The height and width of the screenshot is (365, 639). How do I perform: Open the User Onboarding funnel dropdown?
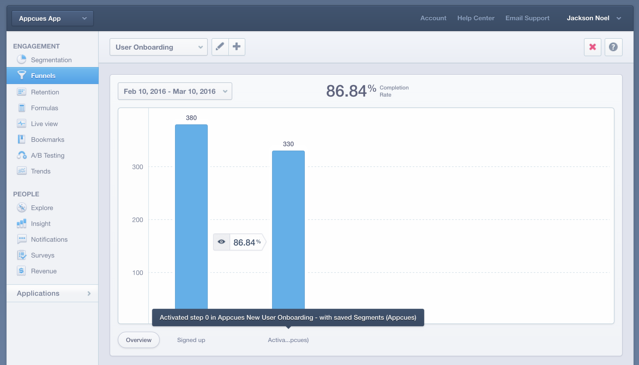pyautogui.click(x=159, y=47)
